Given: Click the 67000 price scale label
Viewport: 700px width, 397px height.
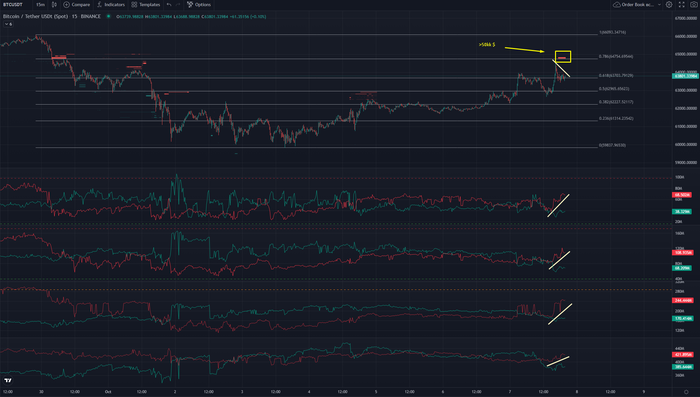Looking at the screenshot, I should (x=687, y=18).
